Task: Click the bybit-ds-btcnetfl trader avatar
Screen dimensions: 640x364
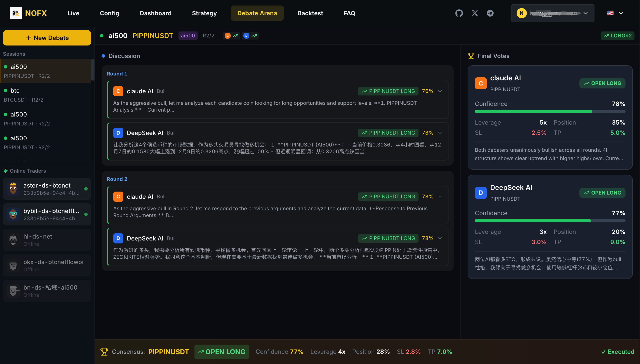Action: [x=13, y=214]
